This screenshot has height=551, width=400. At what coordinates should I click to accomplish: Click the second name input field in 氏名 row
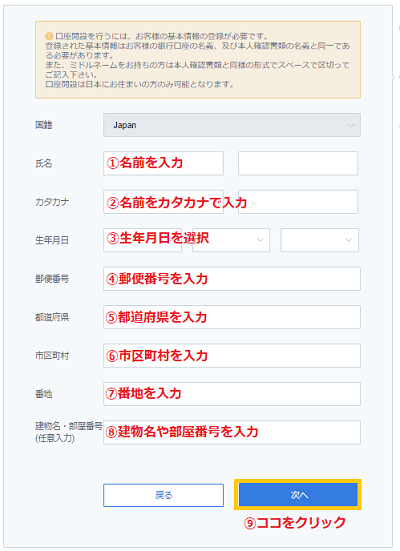[298, 163]
